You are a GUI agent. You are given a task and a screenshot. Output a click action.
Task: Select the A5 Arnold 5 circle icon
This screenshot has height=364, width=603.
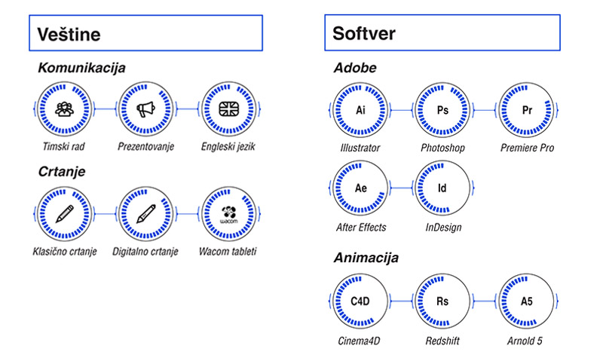coord(526,301)
